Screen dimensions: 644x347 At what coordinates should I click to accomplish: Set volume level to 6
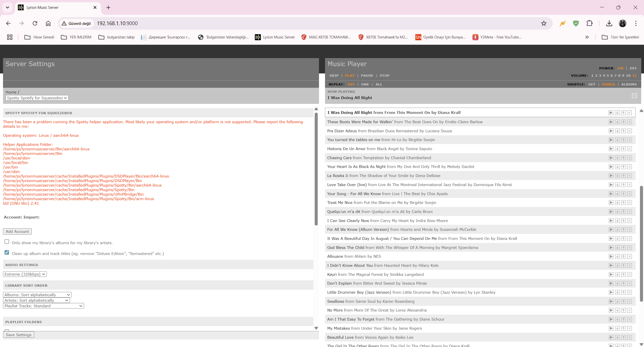click(x=612, y=75)
